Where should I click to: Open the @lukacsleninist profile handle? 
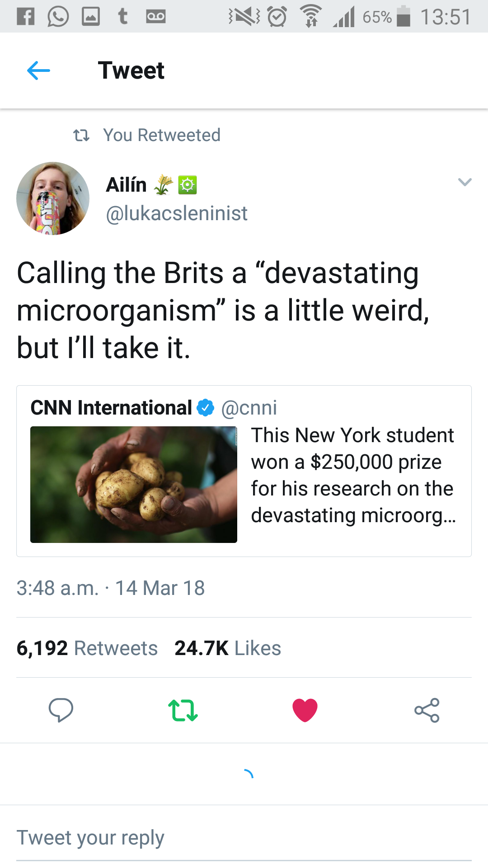(177, 213)
